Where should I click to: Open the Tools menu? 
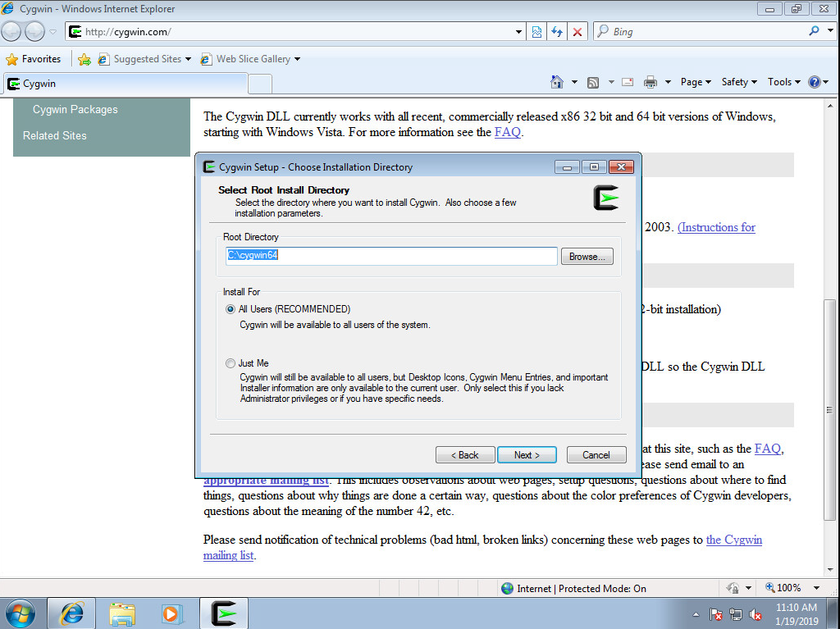(783, 82)
